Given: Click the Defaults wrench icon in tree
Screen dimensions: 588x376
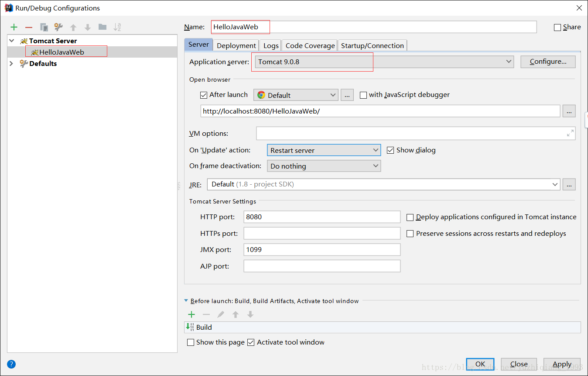Looking at the screenshot, I should [24, 64].
